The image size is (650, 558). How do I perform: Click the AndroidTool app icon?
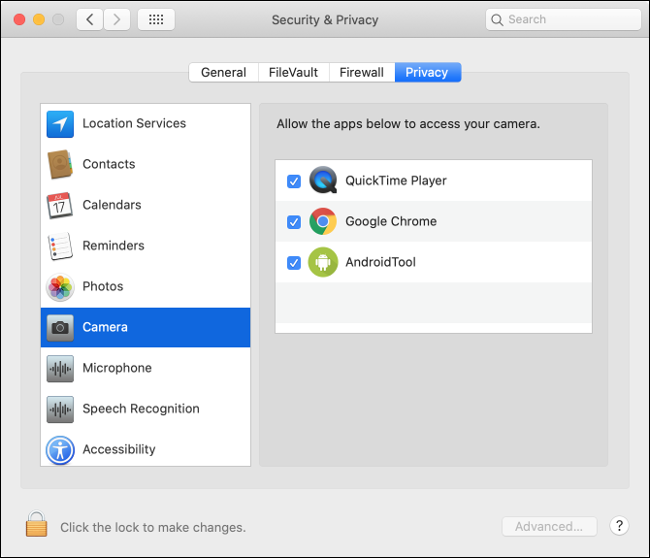323,262
